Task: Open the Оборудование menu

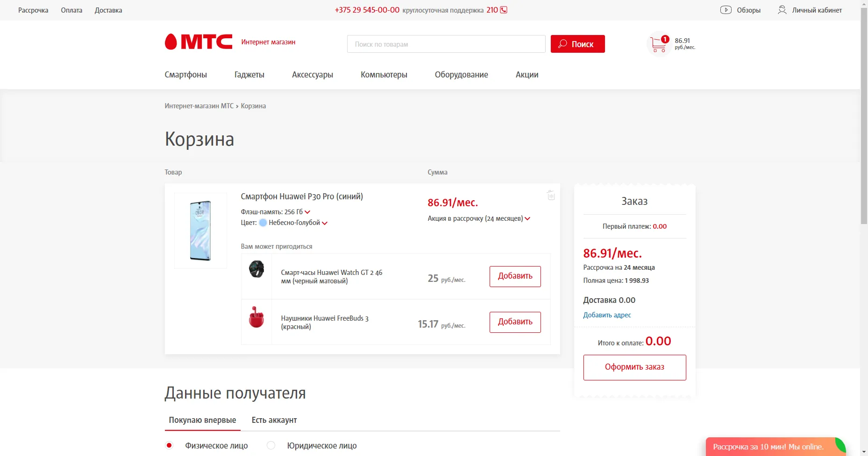Action: coord(462,75)
